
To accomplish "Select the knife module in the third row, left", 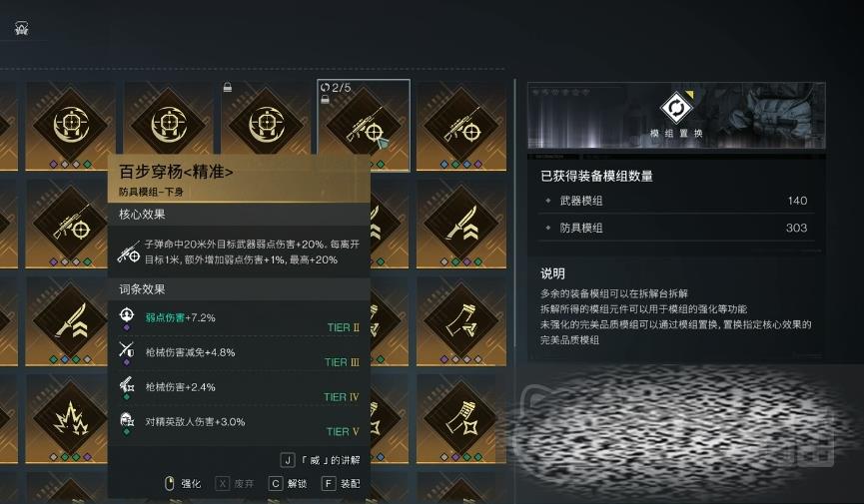I will [x=70, y=320].
